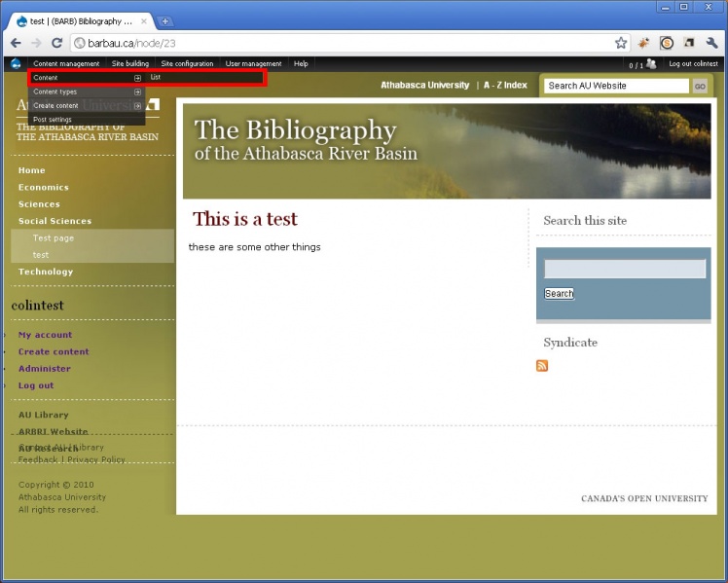Bookmark page with the star icon
The width and height of the screenshot is (728, 583).
[621, 43]
